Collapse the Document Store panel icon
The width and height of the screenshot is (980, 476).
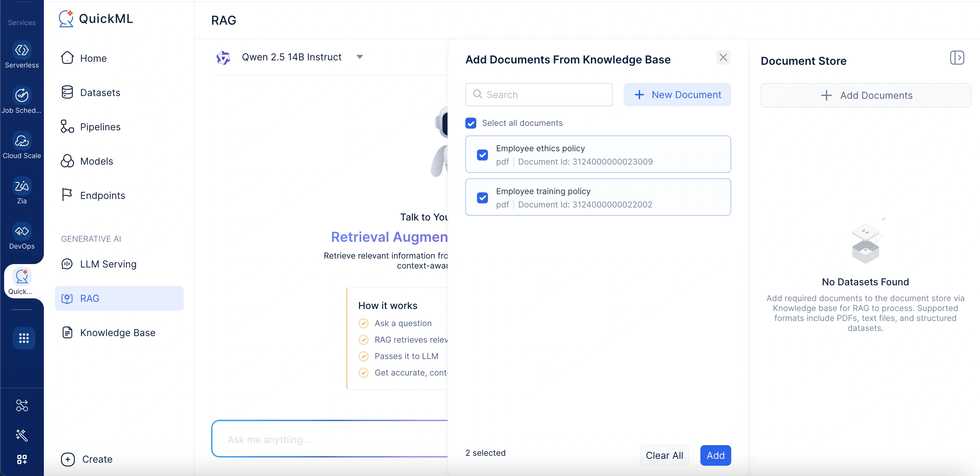[x=956, y=58]
